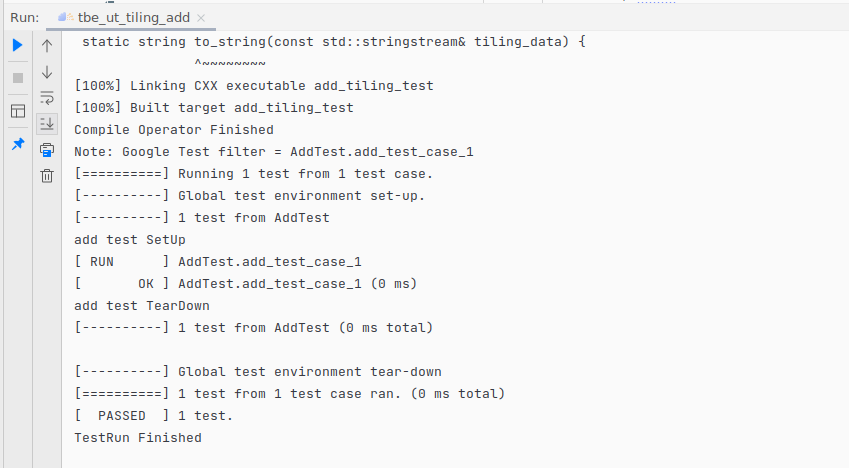This screenshot has width=849, height=468.
Task: Click the TestRun Finished line
Action: pyautogui.click(x=138, y=438)
